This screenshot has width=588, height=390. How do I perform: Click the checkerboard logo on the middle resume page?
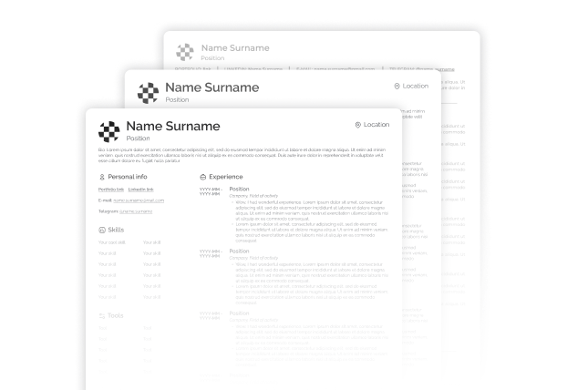[x=148, y=93]
